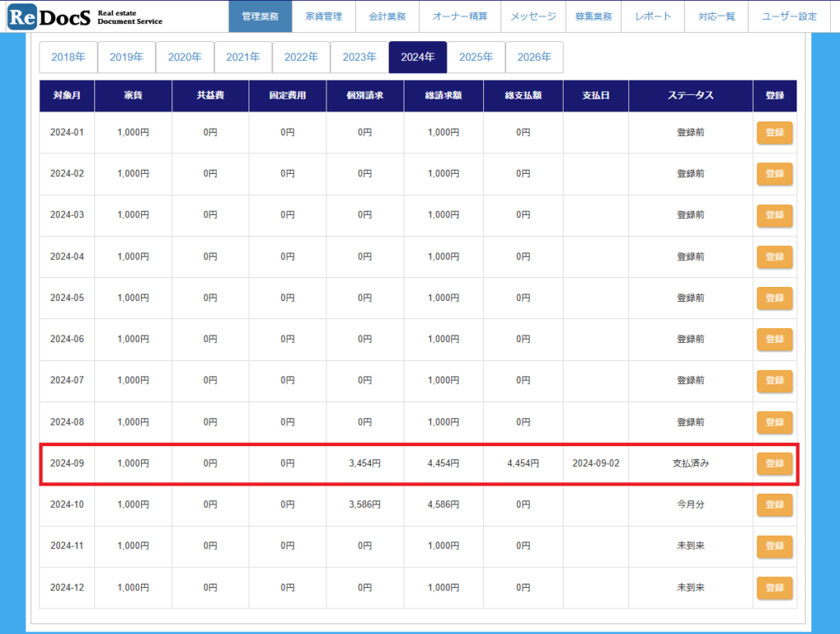The width and height of the screenshot is (840, 634).
Task: Click the 4,586円 total billing cell
Action: (x=444, y=504)
